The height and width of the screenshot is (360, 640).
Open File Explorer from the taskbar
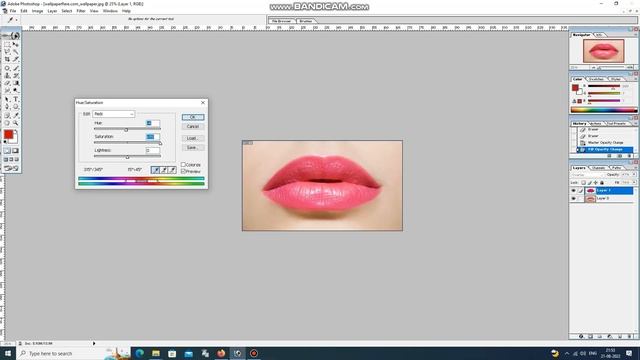coord(156,353)
